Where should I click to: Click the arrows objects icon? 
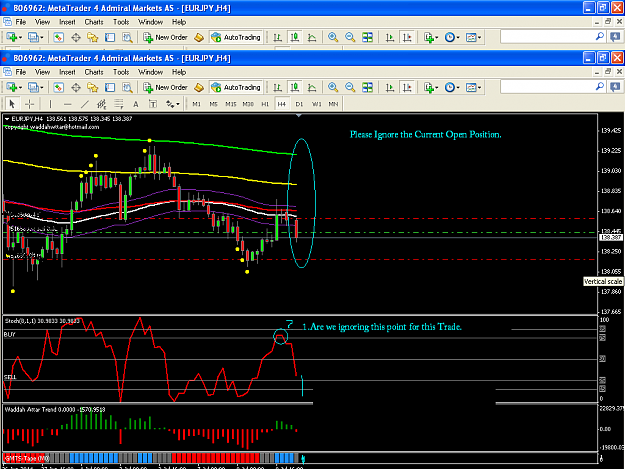coord(170,104)
